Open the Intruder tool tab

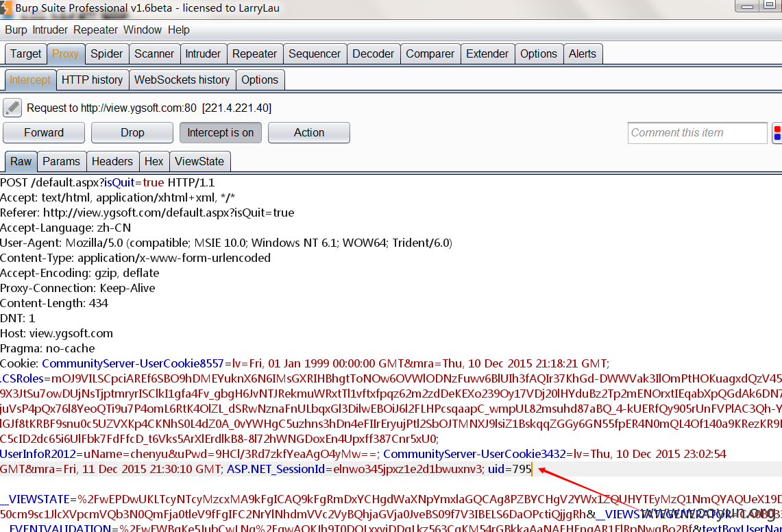(x=203, y=54)
